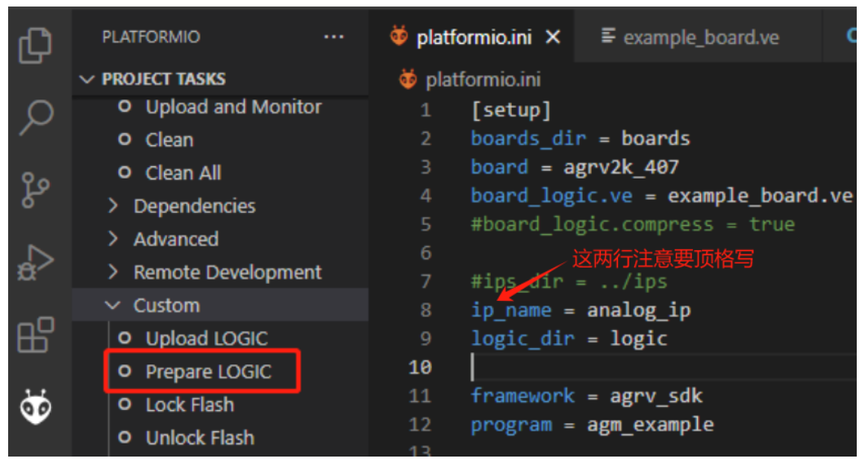Image resolution: width=860 pixels, height=459 pixels.
Task: Click platformio.ini breadcrumb label
Action: [x=483, y=80]
